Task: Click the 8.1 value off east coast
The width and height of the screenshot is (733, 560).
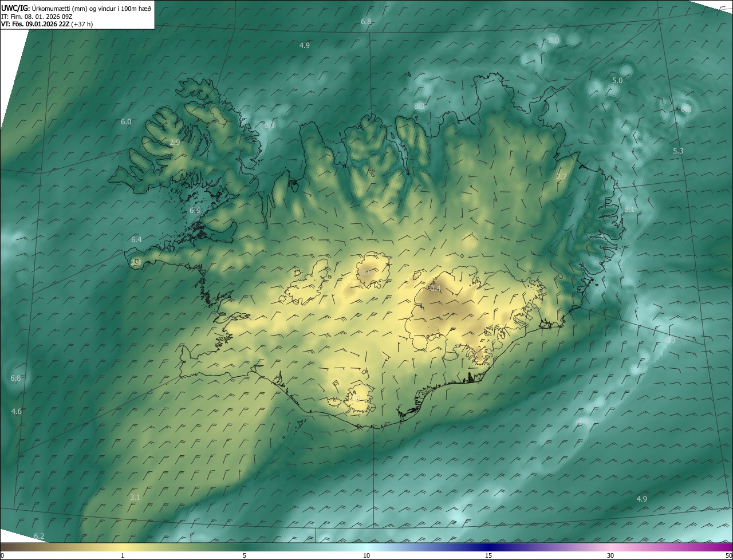Action: [x=629, y=210]
